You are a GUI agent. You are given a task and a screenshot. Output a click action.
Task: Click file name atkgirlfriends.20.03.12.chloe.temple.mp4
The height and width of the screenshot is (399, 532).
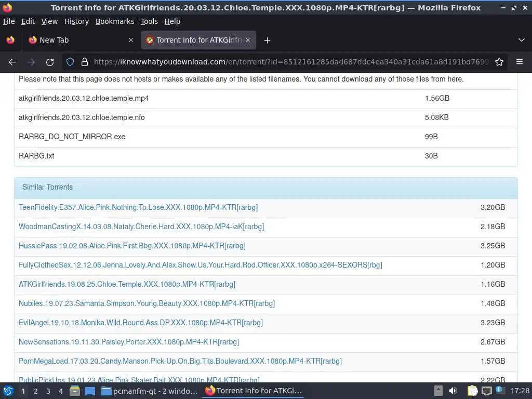84,98
